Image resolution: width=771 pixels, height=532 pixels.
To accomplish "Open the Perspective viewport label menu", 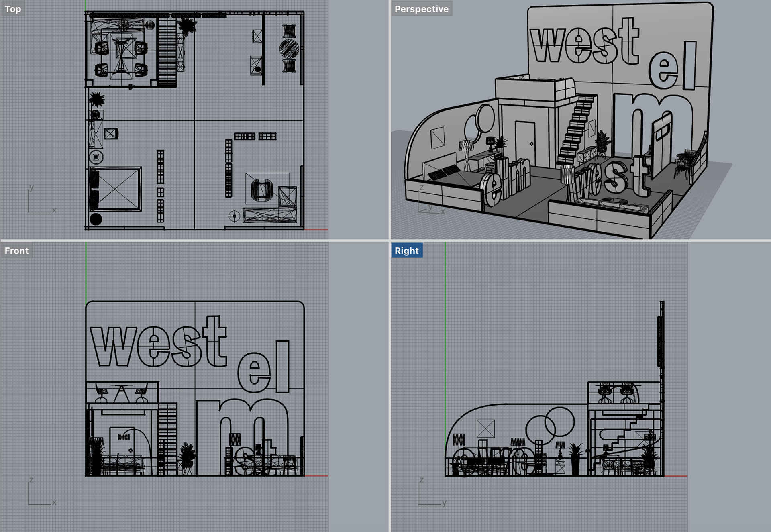I will (x=421, y=9).
